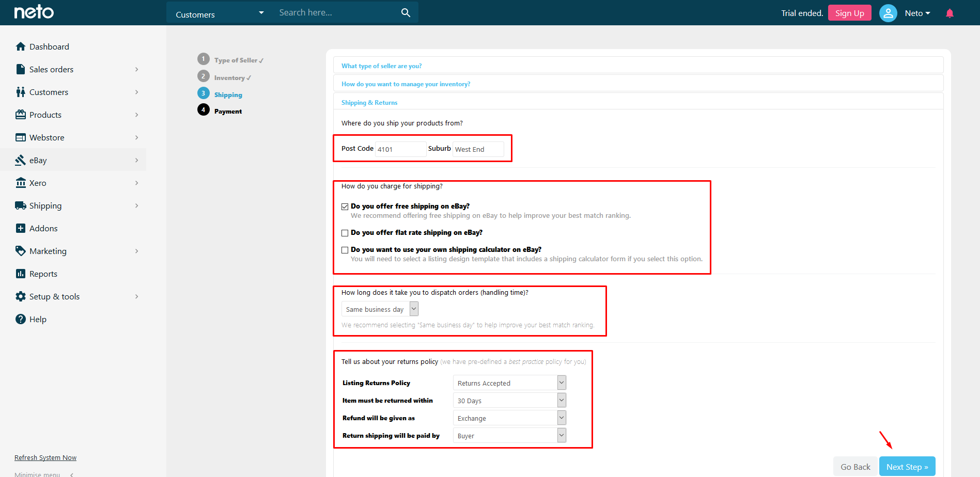Click the Search here field
The height and width of the screenshot is (477, 980).
336,12
